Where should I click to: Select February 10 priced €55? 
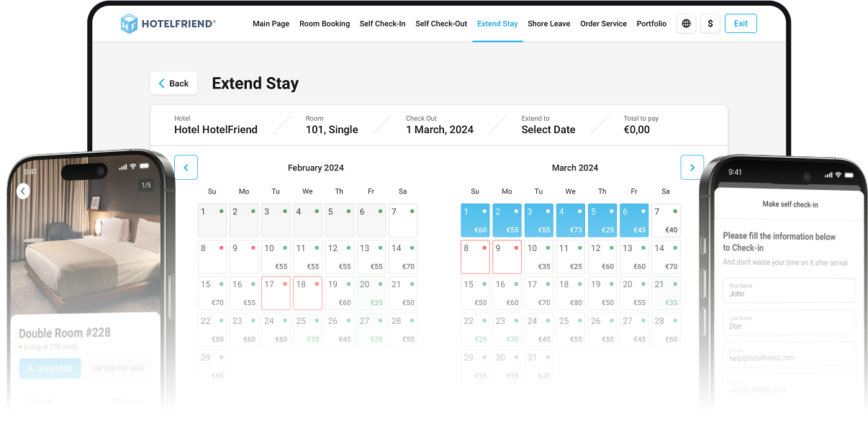(x=276, y=257)
